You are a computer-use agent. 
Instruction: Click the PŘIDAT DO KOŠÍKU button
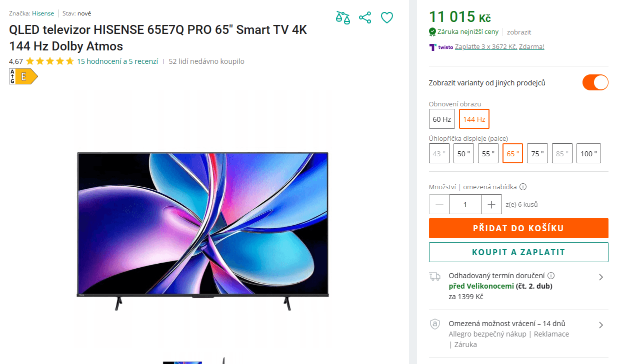[x=518, y=228]
